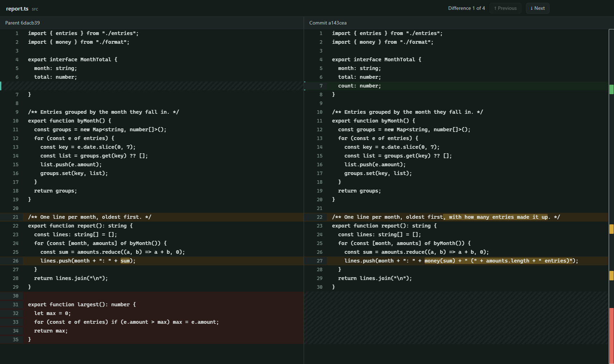Go to the previous difference
The width and height of the screenshot is (614, 364).
[505, 8]
